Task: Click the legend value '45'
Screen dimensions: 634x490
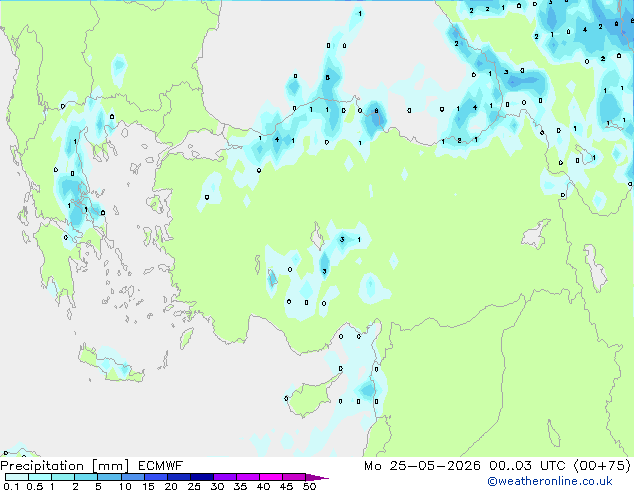Action: (286, 486)
